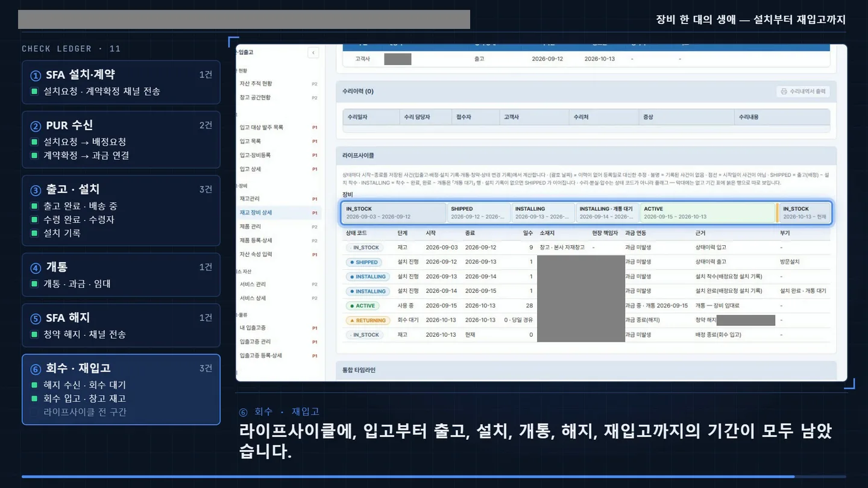Click the 상태 코드 column header
Image resolution: width=868 pixels, height=488 pixels.
click(x=356, y=233)
